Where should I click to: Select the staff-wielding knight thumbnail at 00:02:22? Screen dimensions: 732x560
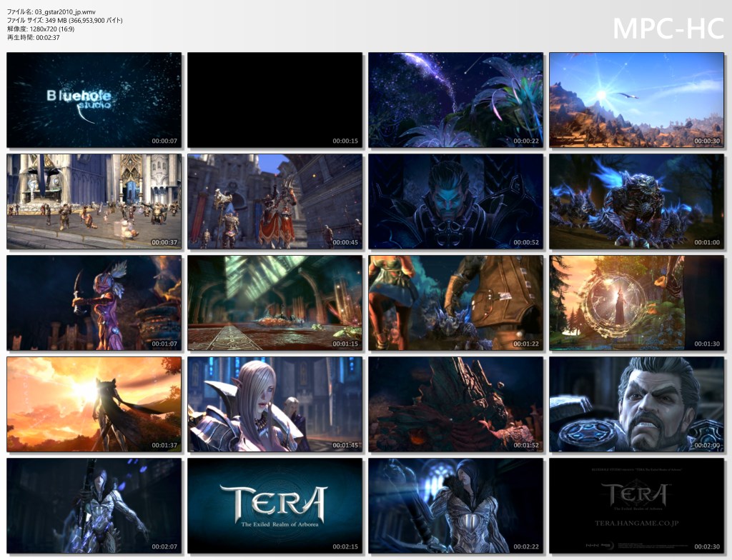pyautogui.click(x=455, y=506)
